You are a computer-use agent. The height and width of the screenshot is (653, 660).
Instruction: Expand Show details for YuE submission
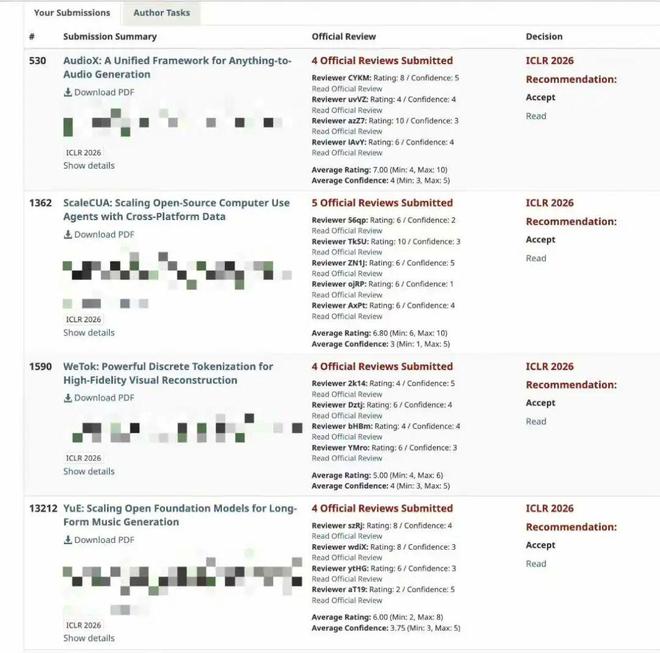coord(89,638)
